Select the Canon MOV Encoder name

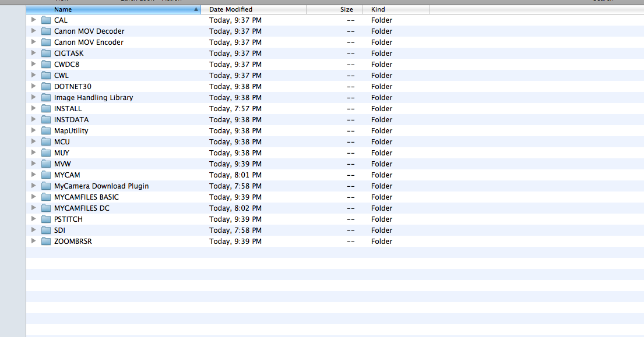[89, 42]
